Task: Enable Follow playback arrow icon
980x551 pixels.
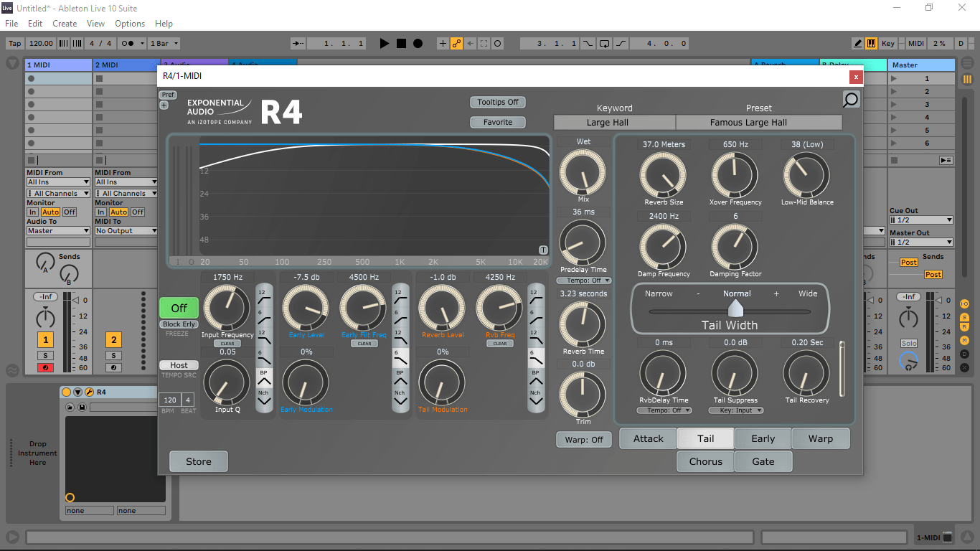Action: [298, 44]
